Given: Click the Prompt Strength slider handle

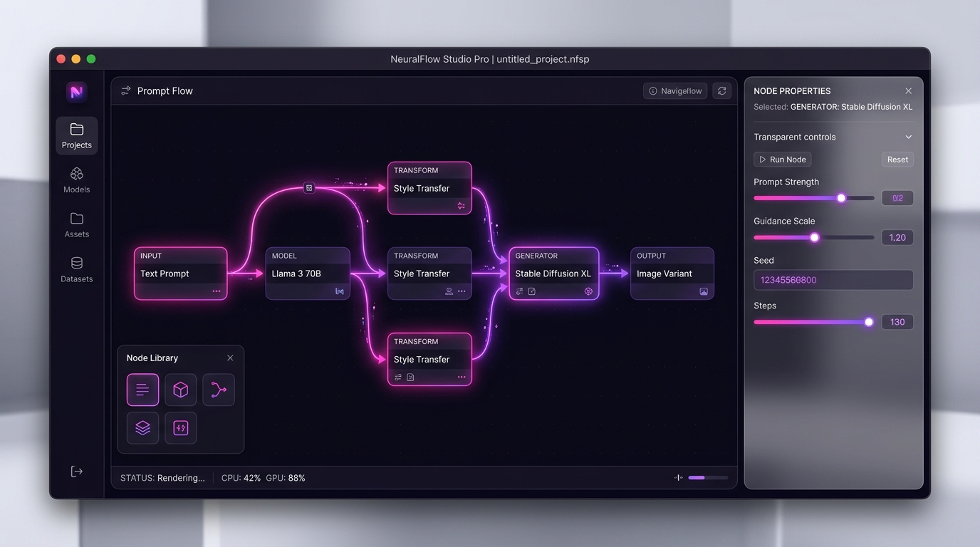Looking at the screenshot, I should pyautogui.click(x=841, y=198).
